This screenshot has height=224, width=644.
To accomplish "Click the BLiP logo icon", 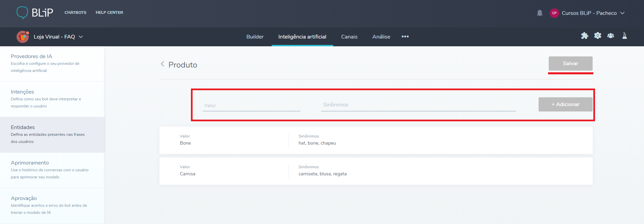I will click(x=22, y=13).
